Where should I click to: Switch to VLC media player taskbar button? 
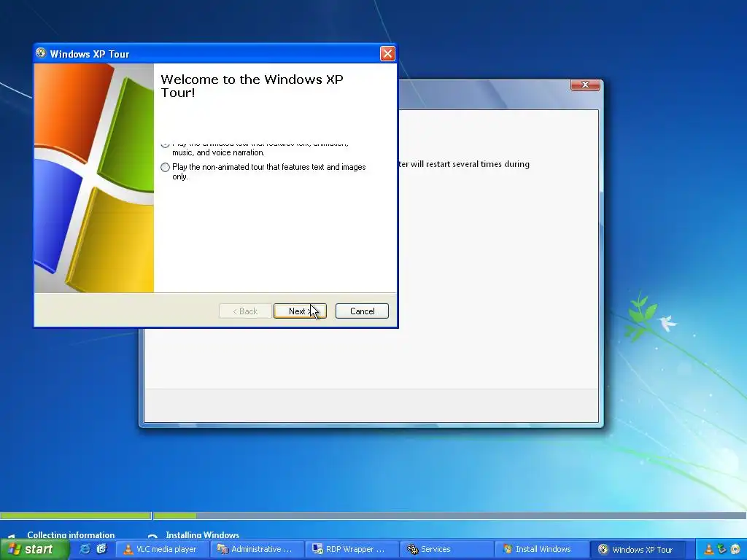click(x=162, y=549)
